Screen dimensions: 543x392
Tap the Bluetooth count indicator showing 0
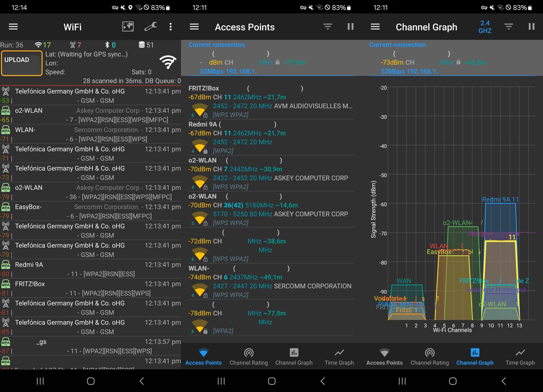click(110, 45)
